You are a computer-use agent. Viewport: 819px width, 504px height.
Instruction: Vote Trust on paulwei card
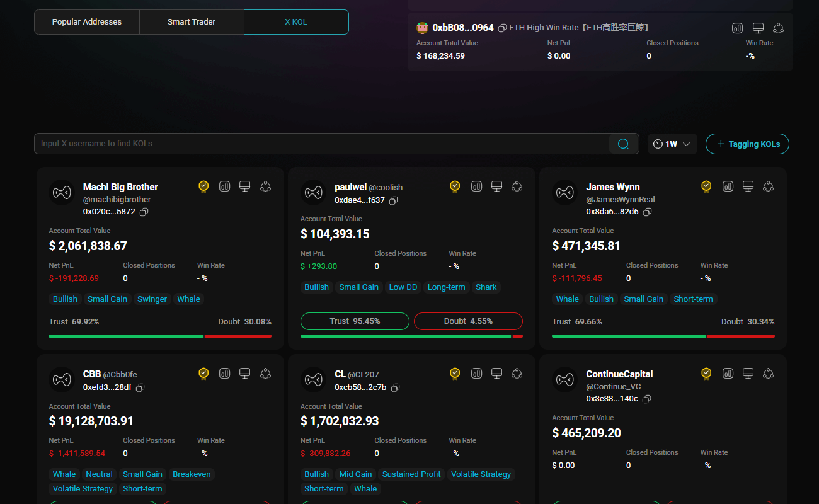point(355,321)
